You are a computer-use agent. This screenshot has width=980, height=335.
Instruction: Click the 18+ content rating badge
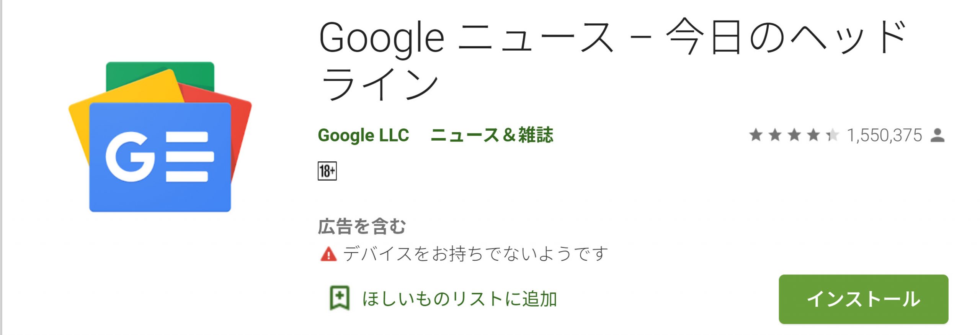point(327,171)
